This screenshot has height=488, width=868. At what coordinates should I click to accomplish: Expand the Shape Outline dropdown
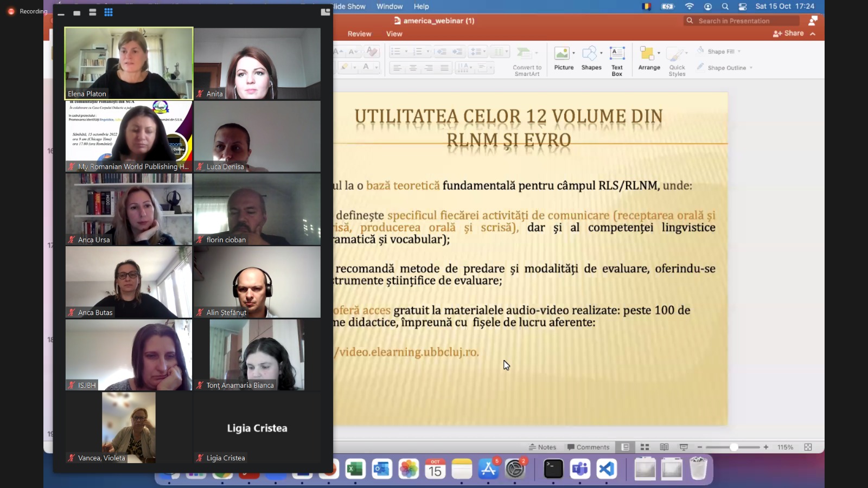coord(751,68)
